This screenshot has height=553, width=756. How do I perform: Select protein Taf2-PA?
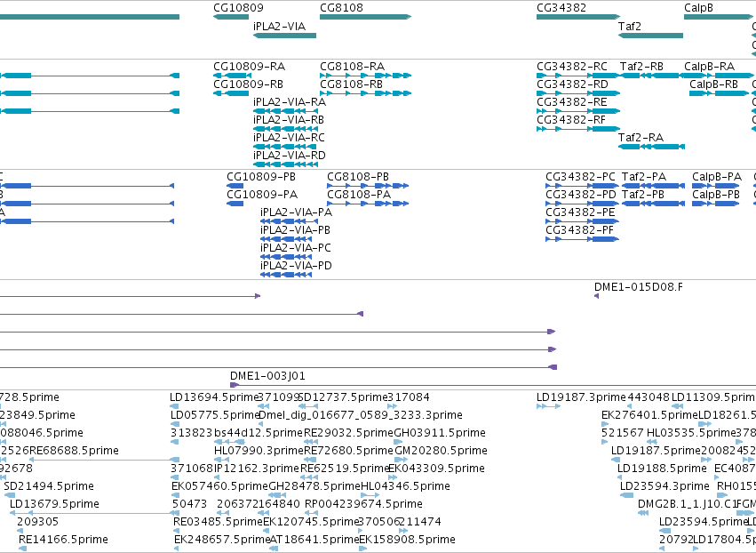[644, 177]
